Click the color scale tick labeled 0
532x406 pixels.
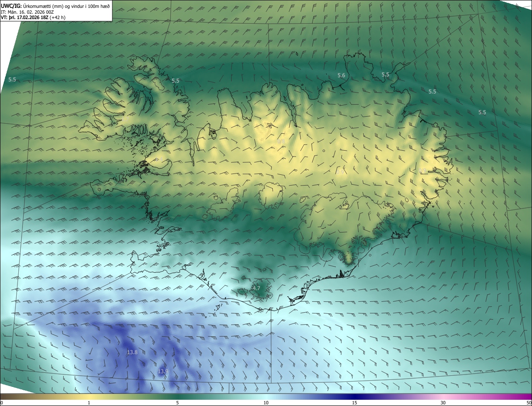[x=2, y=403]
